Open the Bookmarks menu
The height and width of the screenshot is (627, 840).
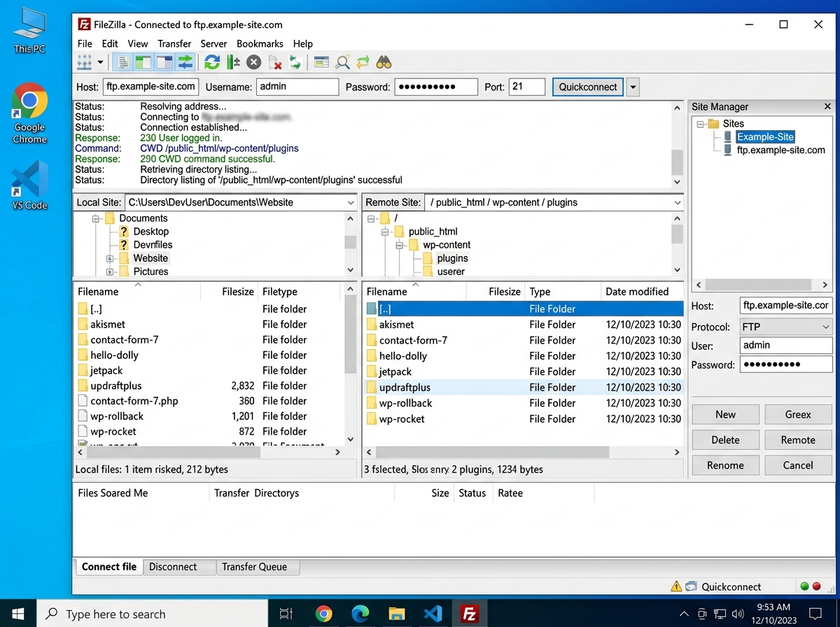260,43
